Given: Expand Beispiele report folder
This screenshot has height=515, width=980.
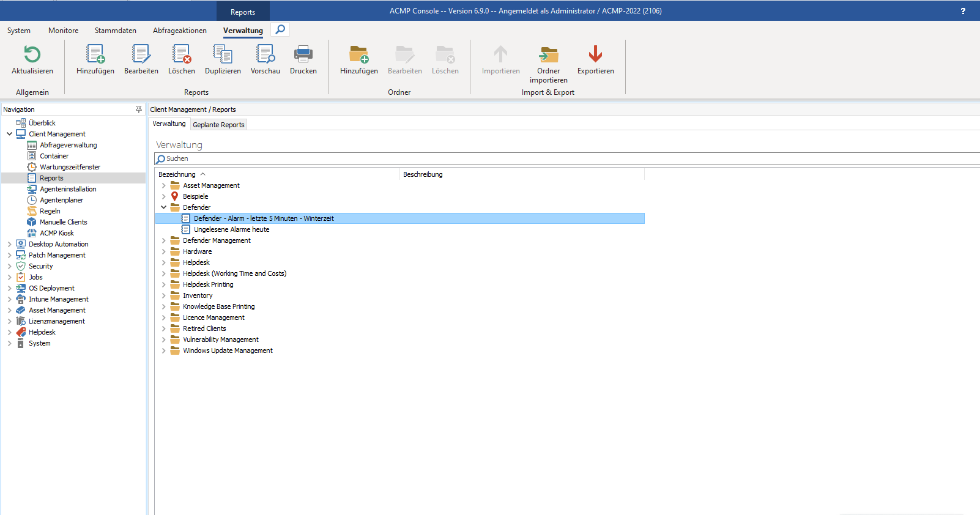Looking at the screenshot, I should (163, 196).
